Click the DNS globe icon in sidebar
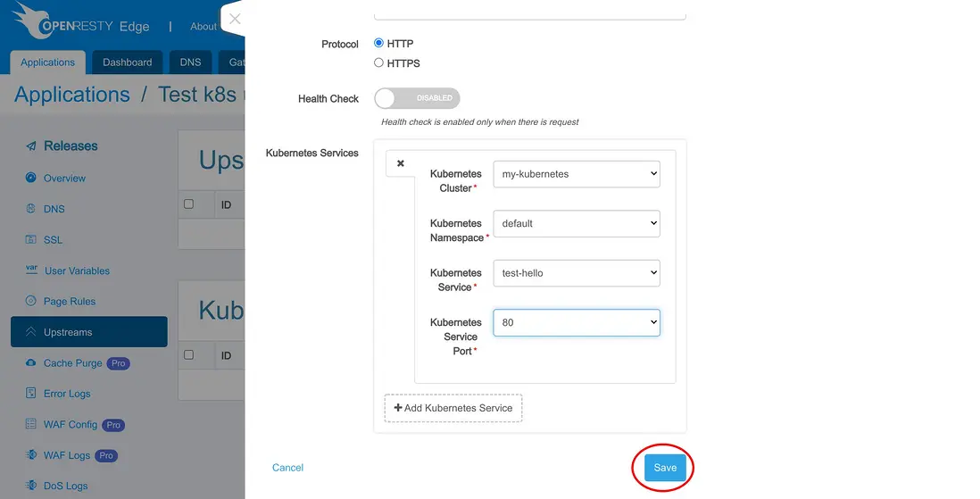This screenshot has width=980, height=499. point(31,209)
